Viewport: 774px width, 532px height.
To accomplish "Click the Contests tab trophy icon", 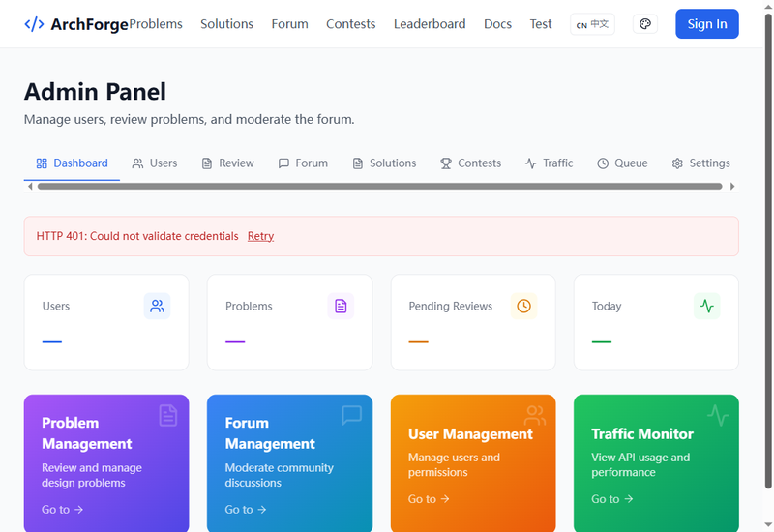I will tap(446, 163).
